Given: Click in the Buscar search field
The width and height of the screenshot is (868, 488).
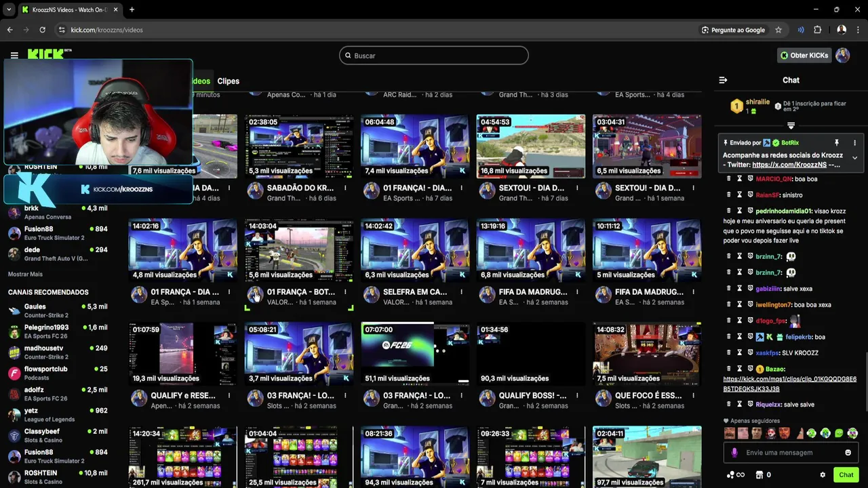Looking at the screenshot, I should click(x=434, y=56).
